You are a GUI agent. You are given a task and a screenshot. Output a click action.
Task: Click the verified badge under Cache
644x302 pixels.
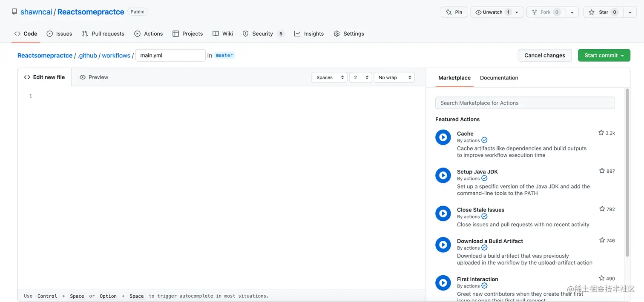(x=484, y=140)
